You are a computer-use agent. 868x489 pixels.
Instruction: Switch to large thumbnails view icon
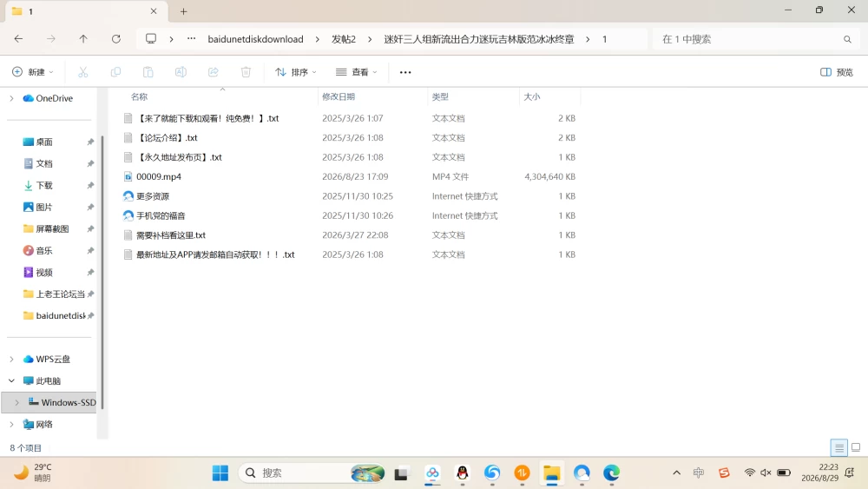click(x=856, y=447)
